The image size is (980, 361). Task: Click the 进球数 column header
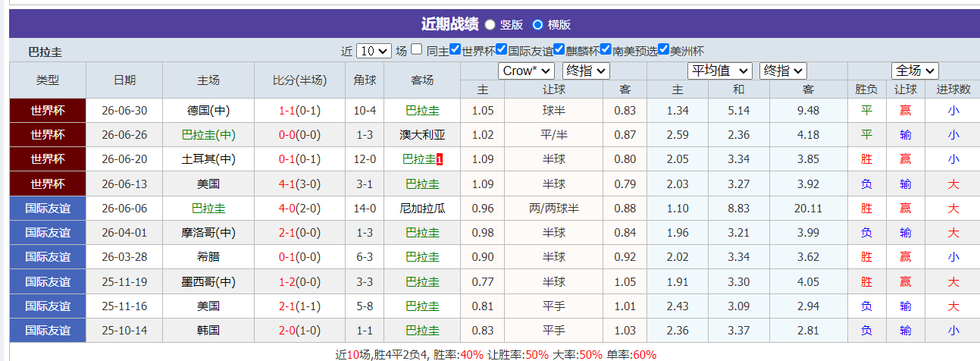(x=953, y=89)
